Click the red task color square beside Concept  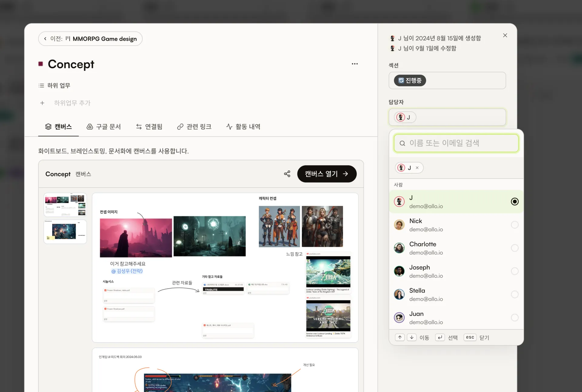pyautogui.click(x=41, y=64)
